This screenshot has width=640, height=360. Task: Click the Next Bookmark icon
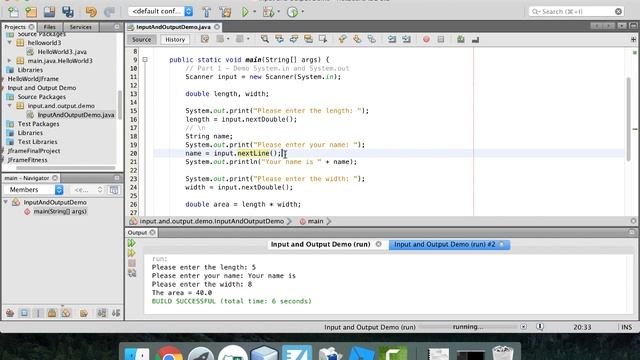[357, 39]
